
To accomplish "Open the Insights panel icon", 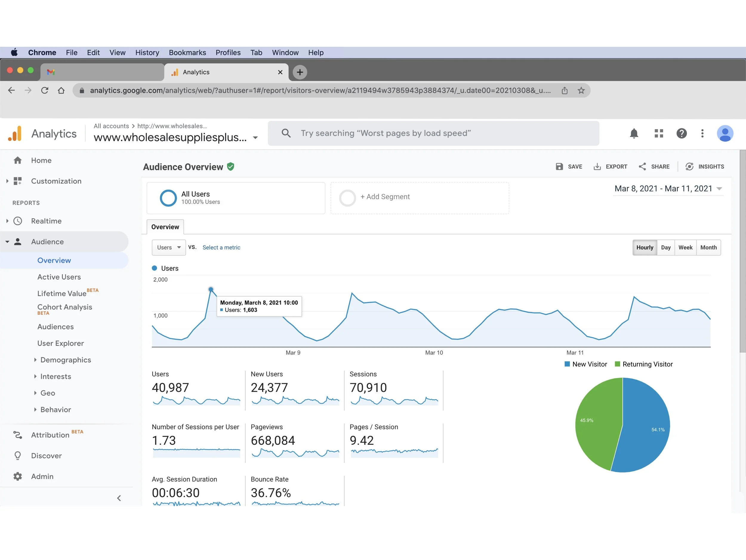I will pos(689,167).
